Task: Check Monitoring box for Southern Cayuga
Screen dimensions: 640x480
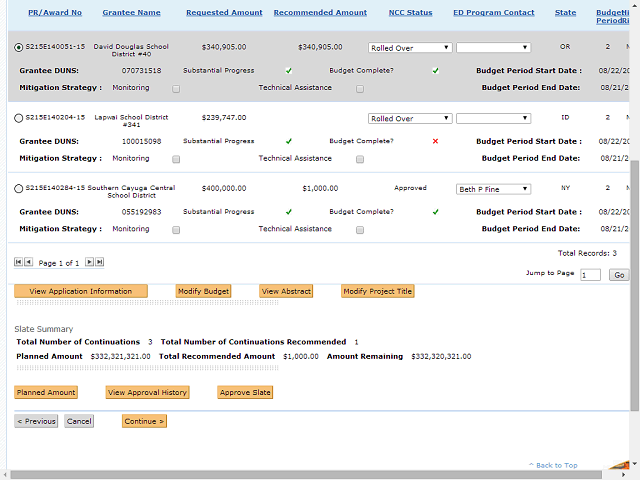Action: tap(176, 229)
